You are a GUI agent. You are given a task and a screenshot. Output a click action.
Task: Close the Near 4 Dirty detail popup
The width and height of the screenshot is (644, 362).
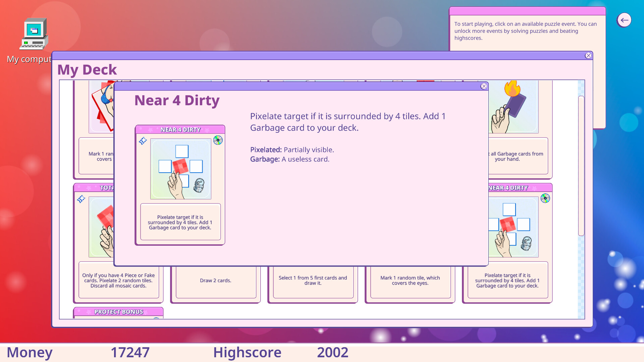(484, 86)
